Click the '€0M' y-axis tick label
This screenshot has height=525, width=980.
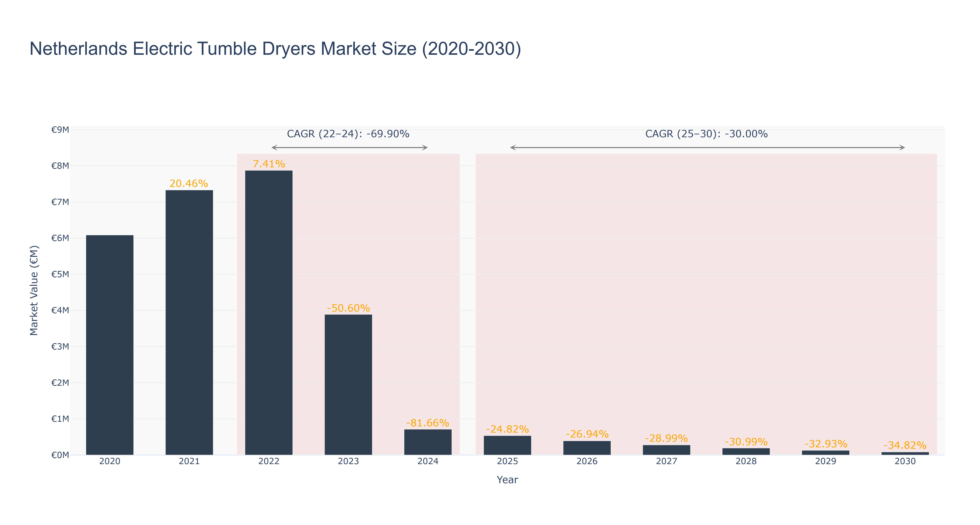[60, 455]
